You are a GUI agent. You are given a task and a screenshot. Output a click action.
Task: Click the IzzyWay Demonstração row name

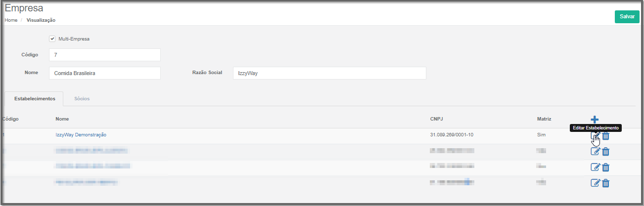click(81, 134)
